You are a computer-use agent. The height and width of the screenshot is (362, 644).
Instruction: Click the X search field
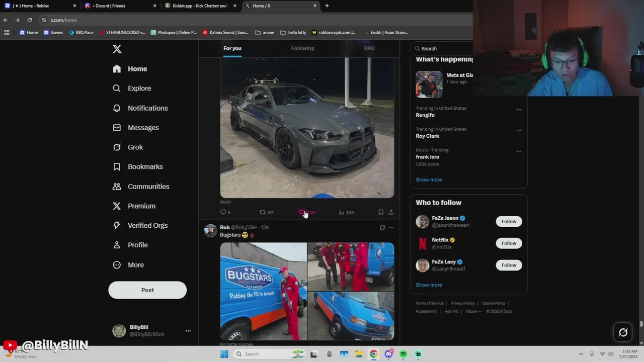[443, 48]
